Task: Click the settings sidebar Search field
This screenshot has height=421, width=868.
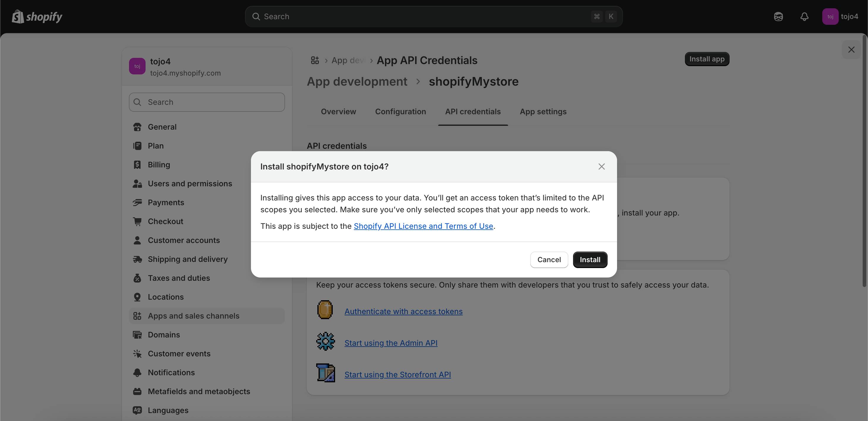Action: click(x=207, y=102)
